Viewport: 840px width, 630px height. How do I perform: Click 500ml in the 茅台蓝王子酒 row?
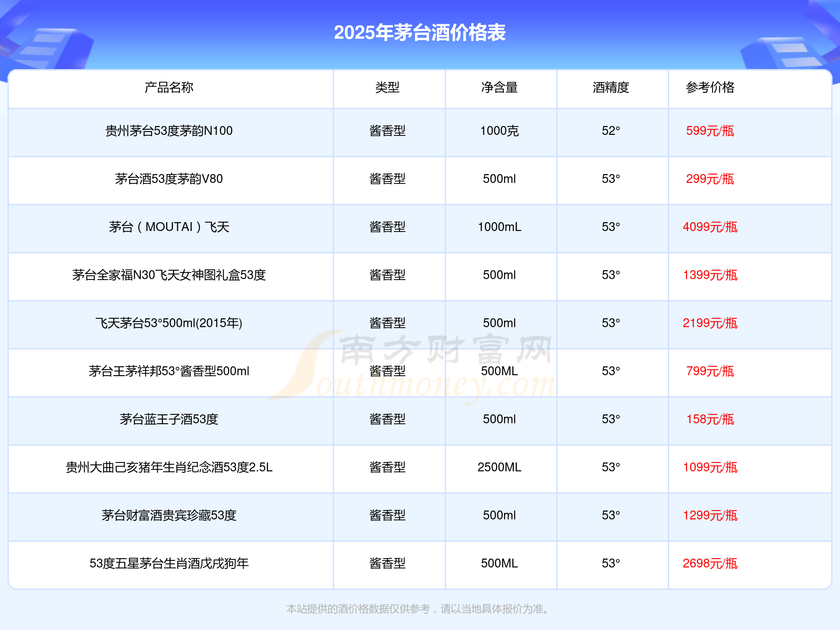point(499,419)
